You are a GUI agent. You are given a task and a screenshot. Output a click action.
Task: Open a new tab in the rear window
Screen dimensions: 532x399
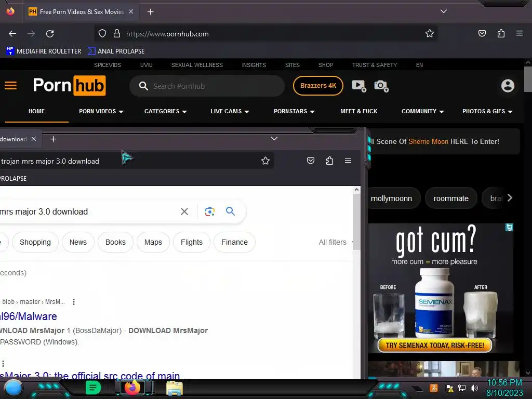pyautogui.click(x=150, y=12)
